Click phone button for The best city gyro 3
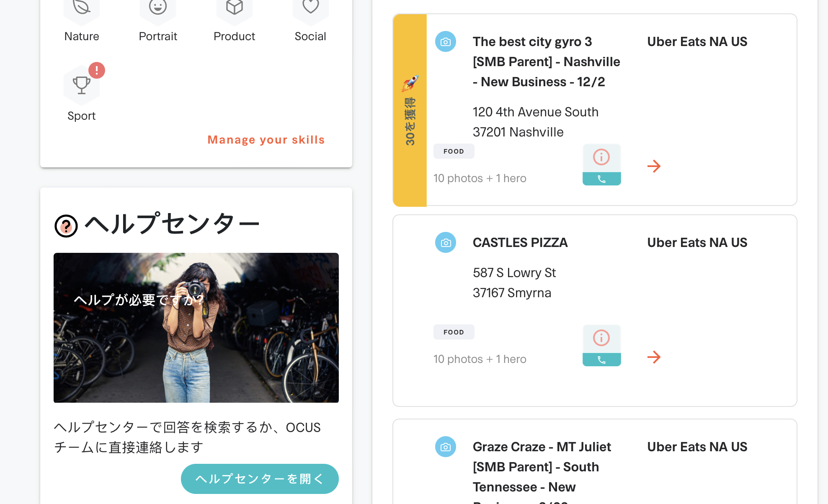Viewport: 828px width, 504px height. 601,179
